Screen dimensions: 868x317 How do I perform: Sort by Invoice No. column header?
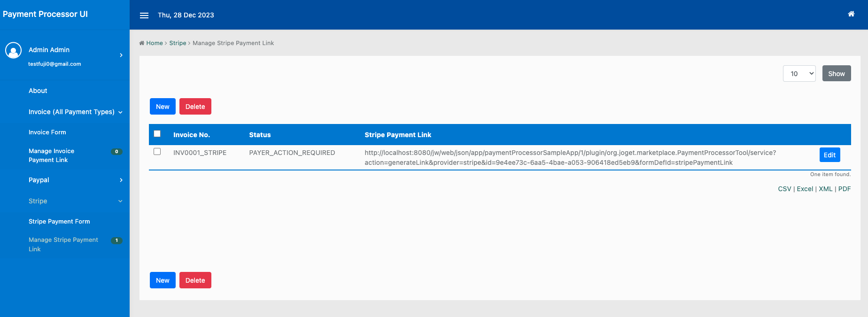click(x=192, y=135)
